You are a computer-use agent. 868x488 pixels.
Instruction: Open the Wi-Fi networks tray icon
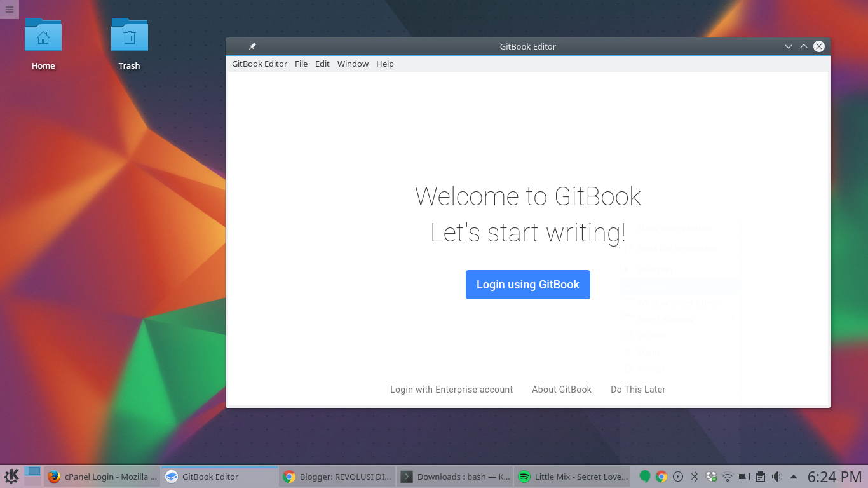(728, 477)
